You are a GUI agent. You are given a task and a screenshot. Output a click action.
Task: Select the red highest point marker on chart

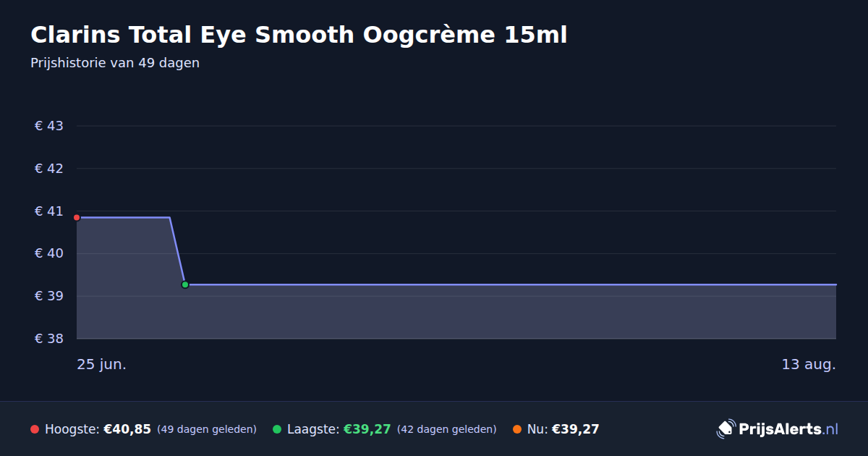coord(77,217)
